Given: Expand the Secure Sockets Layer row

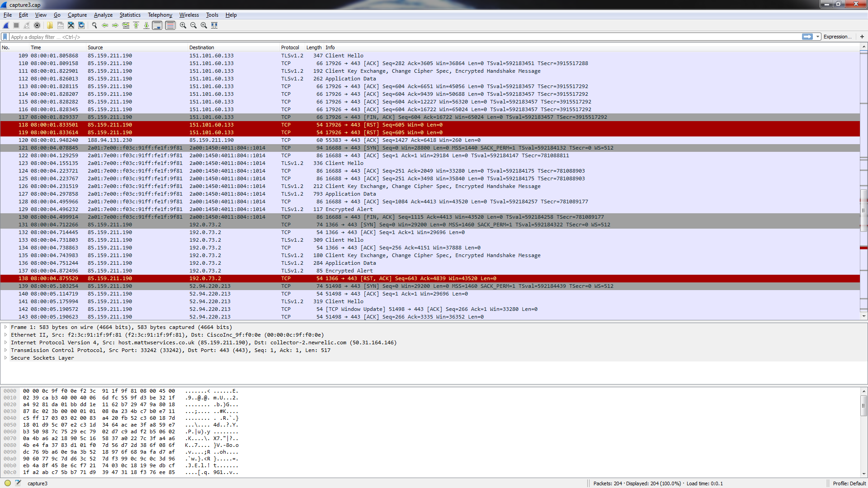Looking at the screenshot, I should point(5,358).
